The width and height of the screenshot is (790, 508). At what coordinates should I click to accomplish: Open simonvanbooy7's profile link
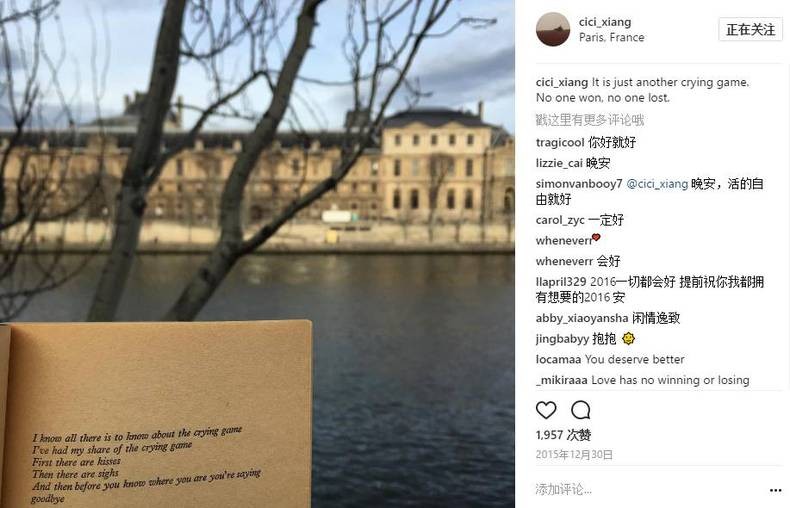579,184
